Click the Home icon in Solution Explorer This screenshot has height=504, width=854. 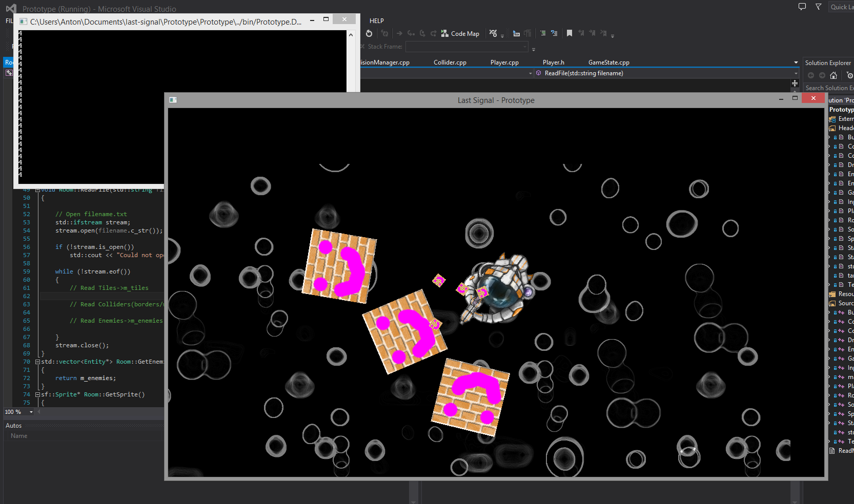pos(834,75)
